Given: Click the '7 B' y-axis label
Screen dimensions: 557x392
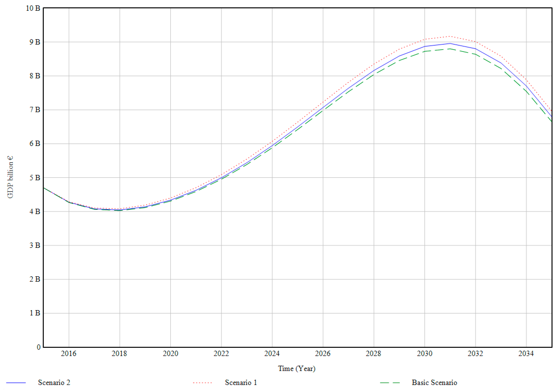Looking at the screenshot, I should [35, 110].
